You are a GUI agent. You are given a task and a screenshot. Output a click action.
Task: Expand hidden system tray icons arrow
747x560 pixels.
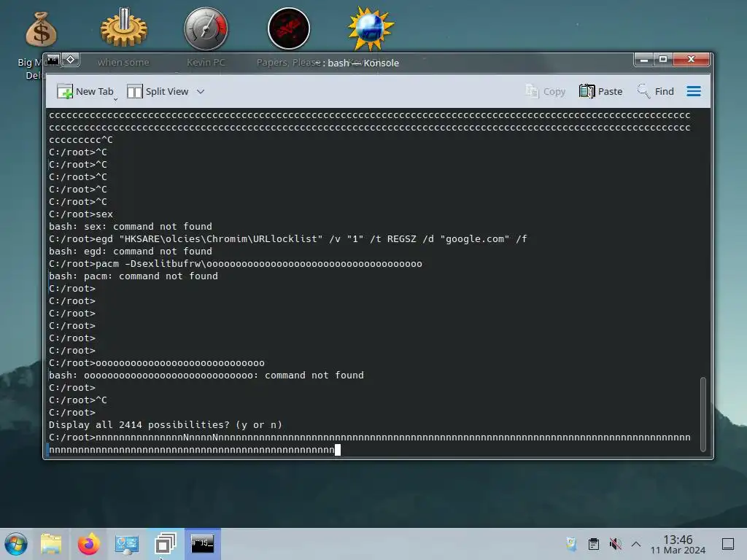click(636, 544)
